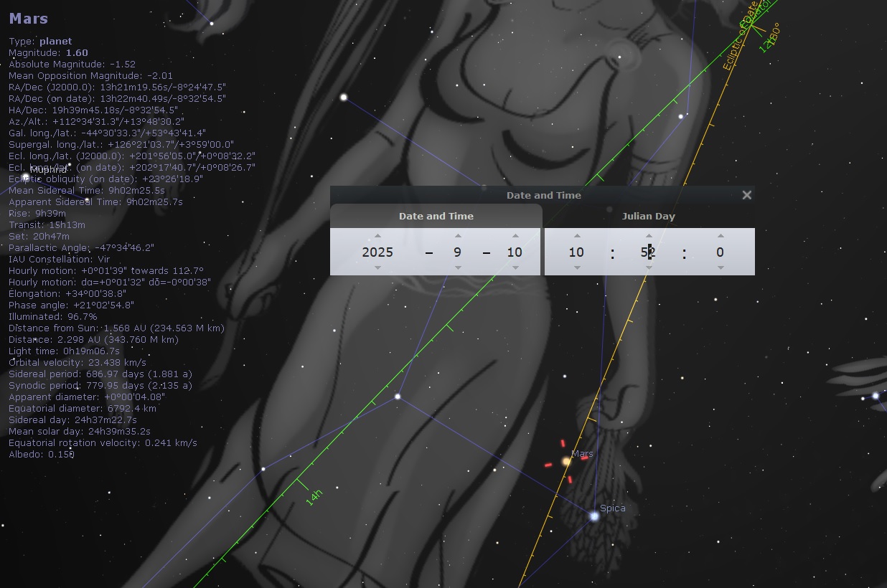This screenshot has height=588, width=887.
Task: Click the month down arrow
Action: pyautogui.click(x=458, y=267)
